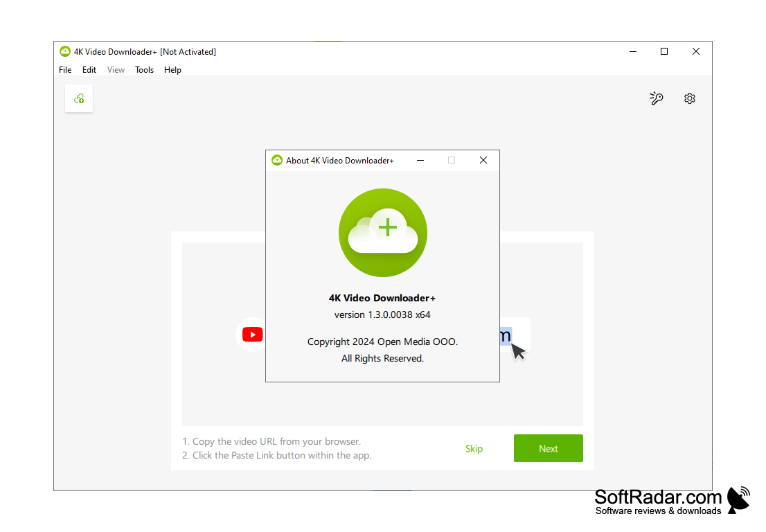Image resolution: width=766 pixels, height=532 pixels.
Task: Click the main window title bar app icon
Action: [64, 51]
